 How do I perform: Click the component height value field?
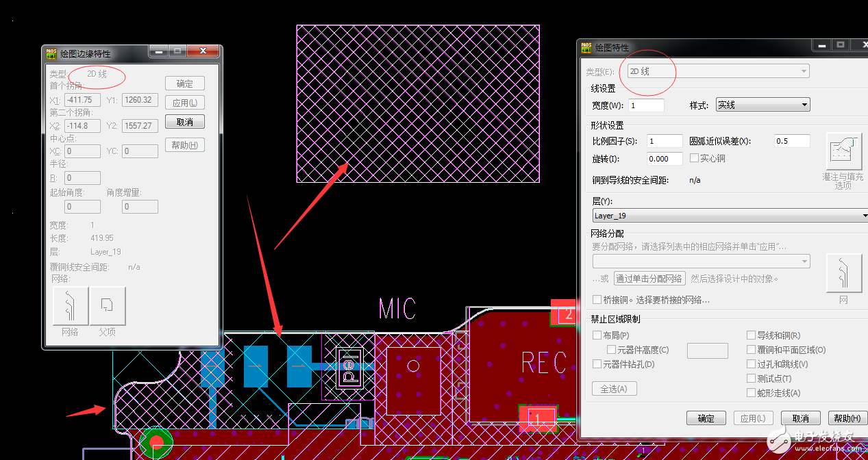707,350
